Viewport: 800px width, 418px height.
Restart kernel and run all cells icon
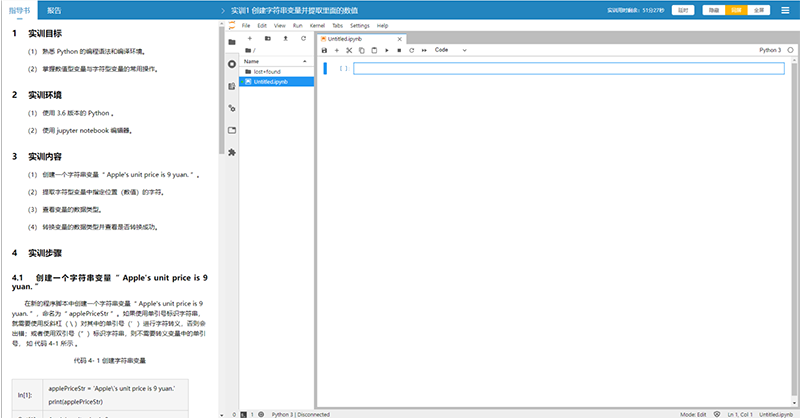tap(424, 49)
